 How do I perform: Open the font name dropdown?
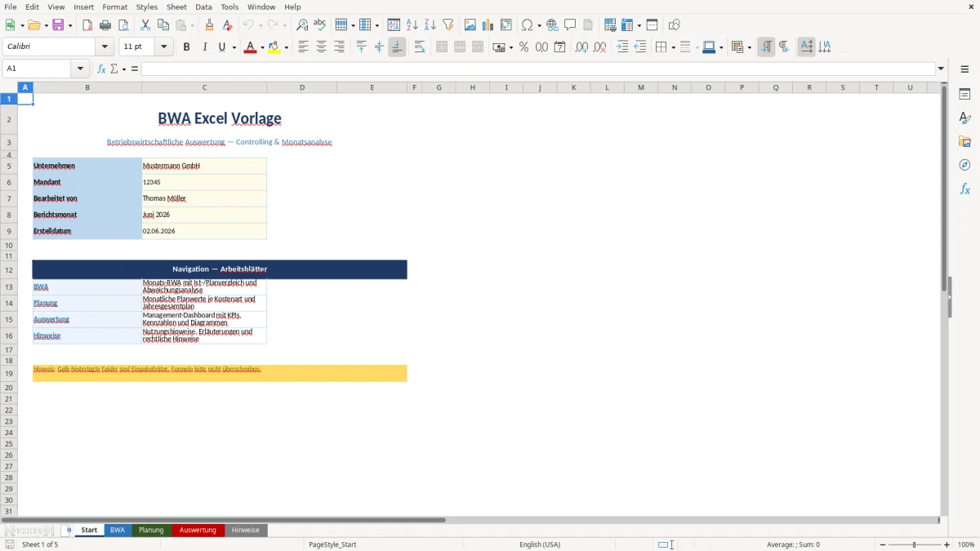105,47
